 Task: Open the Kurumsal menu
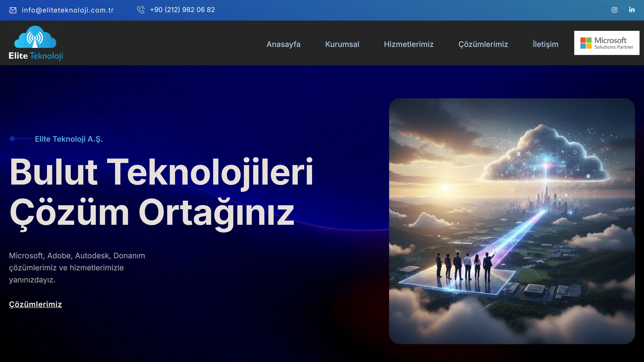342,44
